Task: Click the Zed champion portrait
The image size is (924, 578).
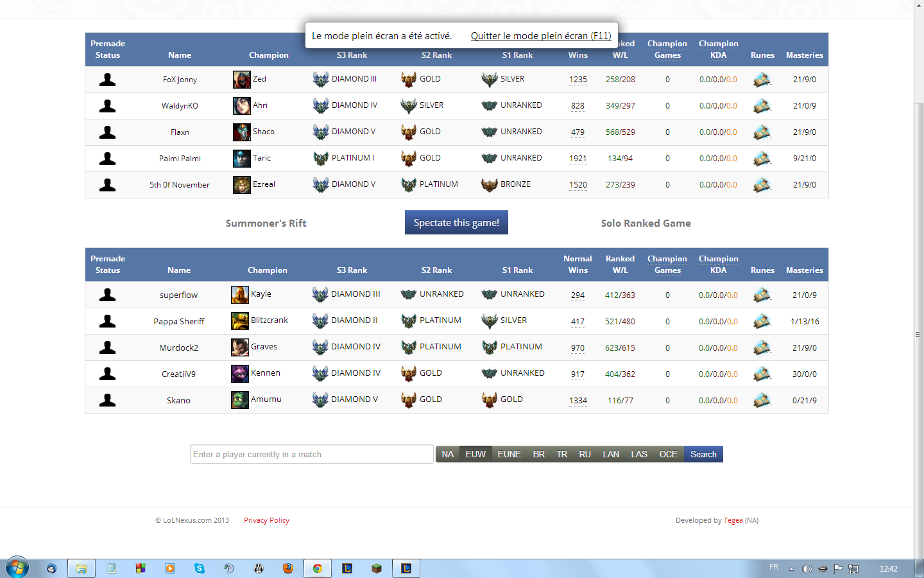Action: pos(242,80)
